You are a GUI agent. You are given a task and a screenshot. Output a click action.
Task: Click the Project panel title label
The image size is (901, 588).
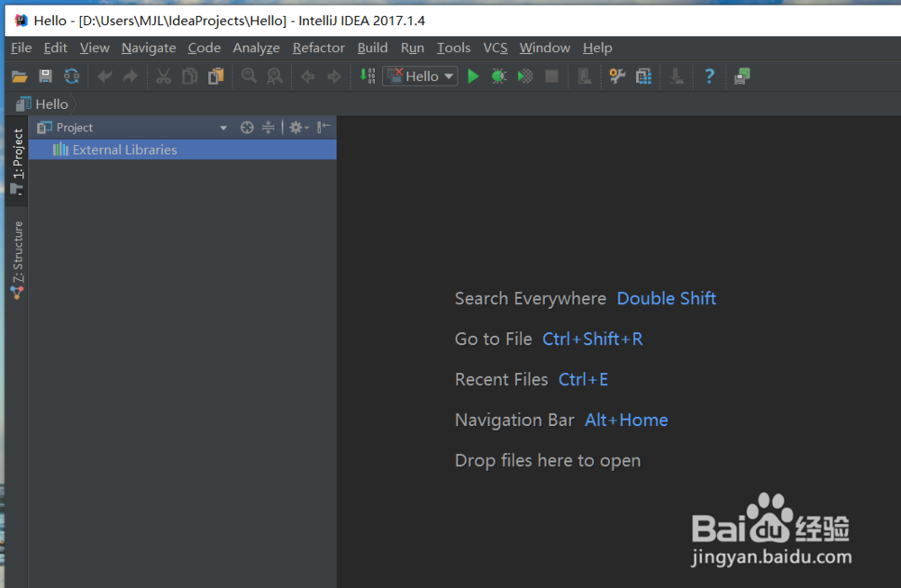74,128
